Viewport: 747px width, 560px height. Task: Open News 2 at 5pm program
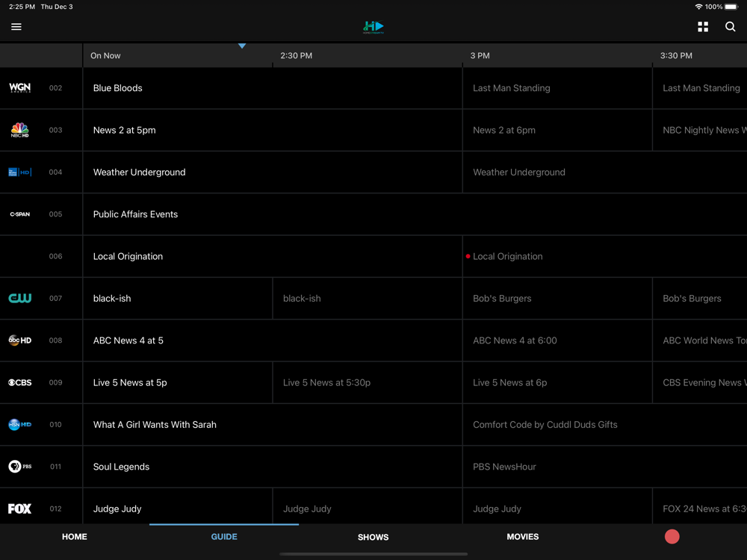(x=273, y=130)
